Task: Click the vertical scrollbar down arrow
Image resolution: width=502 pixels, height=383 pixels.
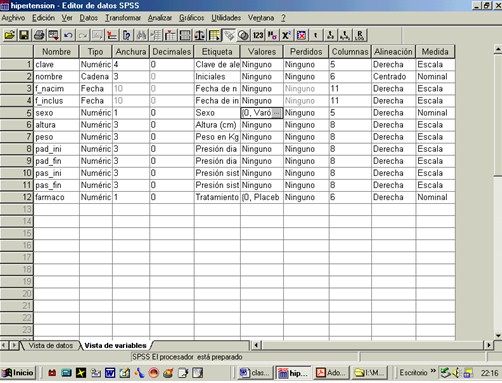Action: (x=498, y=336)
